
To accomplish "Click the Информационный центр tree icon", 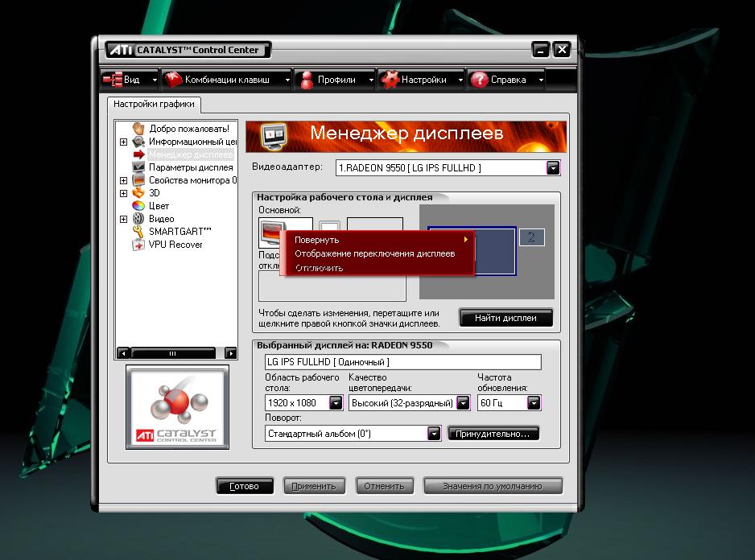I will click(138, 142).
